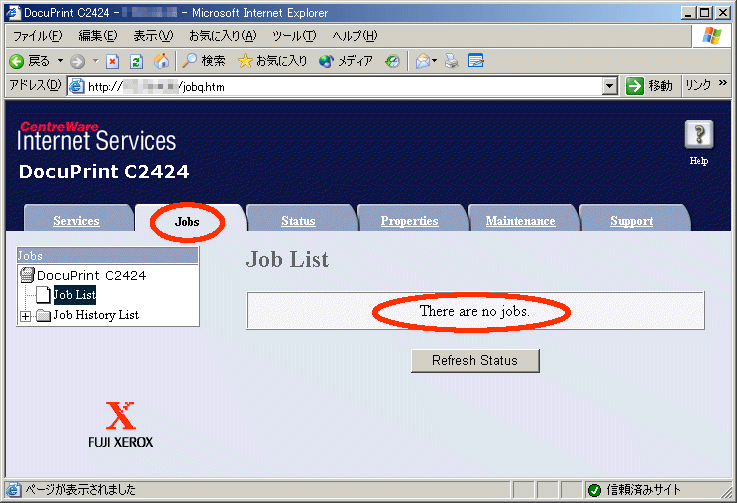Screen dimensions: 737x503
Task: Open the address bar dropdown arrow
Action: pos(610,87)
